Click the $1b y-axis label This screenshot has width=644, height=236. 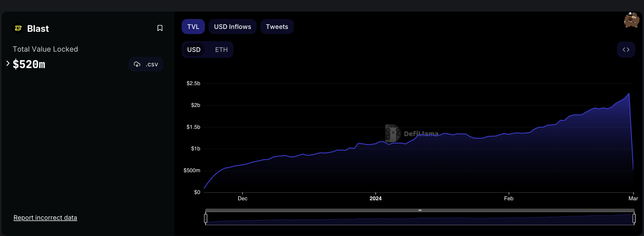pos(196,149)
